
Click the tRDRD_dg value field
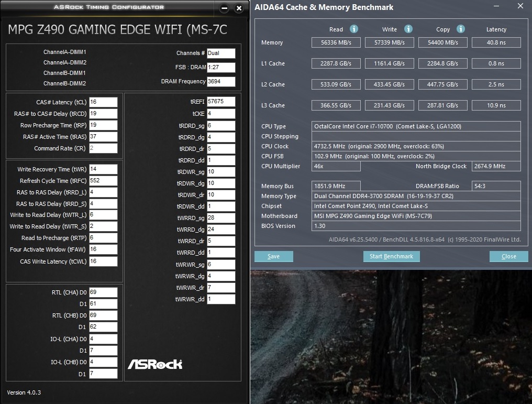[x=221, y=137]
